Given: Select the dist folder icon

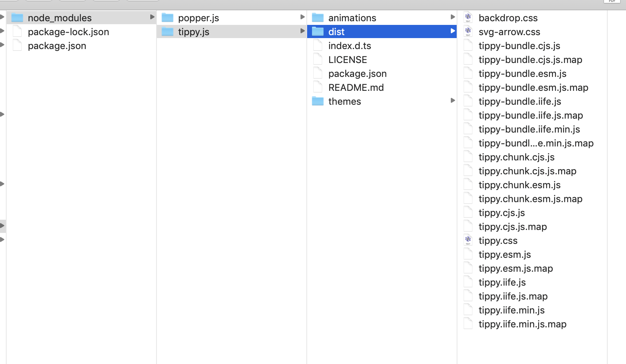Looking at the screenshot, I should [317, 31].
